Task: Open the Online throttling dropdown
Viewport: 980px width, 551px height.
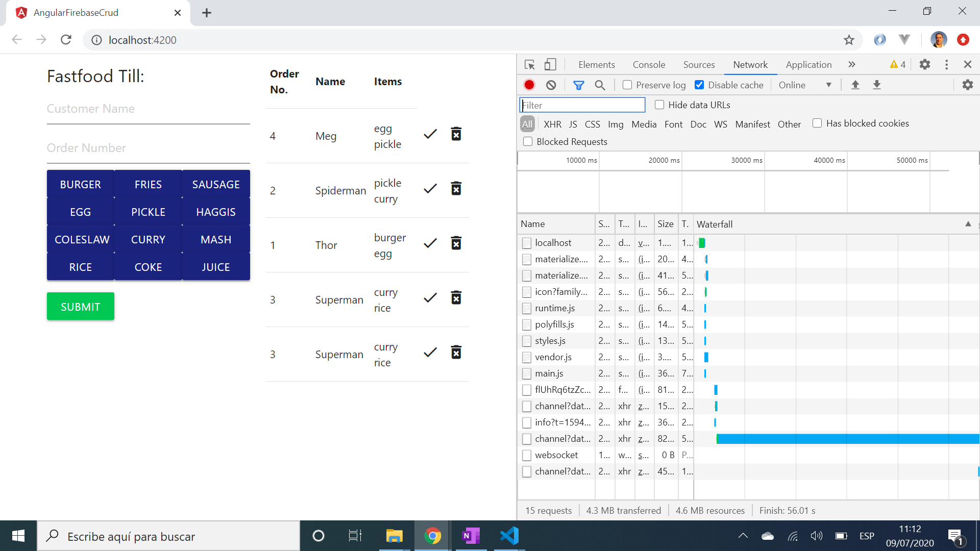Action: pos(804,85)
